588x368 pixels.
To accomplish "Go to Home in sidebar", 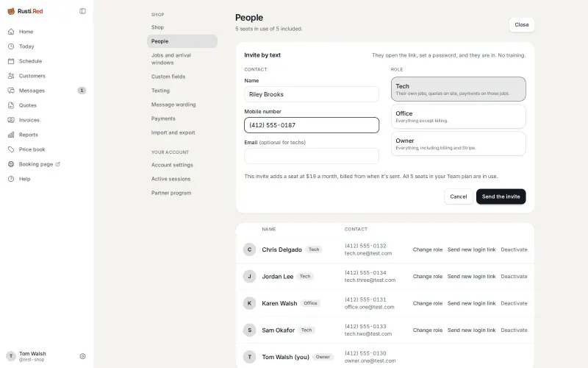I will click(x=47, y=32).
